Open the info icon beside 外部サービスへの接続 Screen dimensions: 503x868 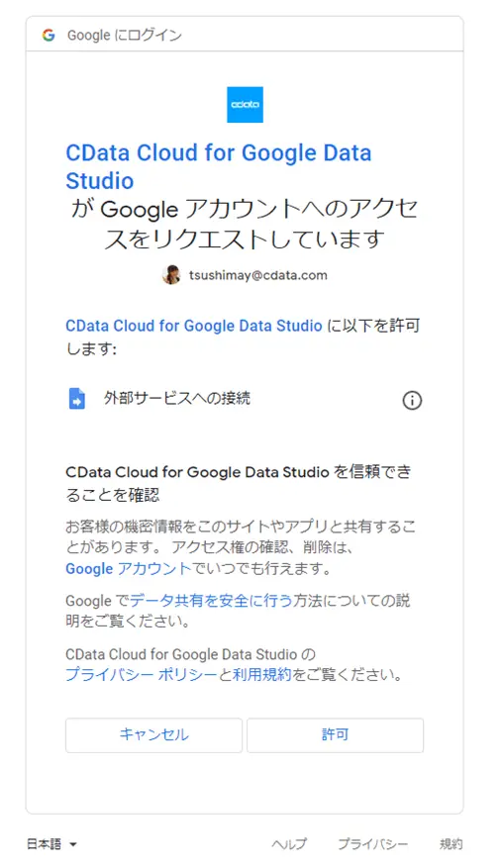(412, 400)
